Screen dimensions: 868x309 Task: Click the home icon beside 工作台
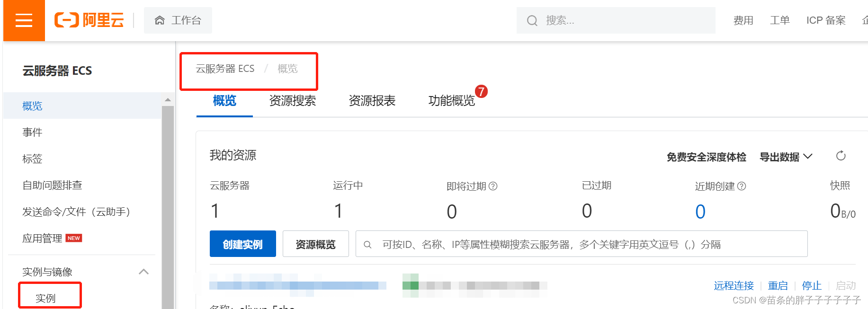click(160, 20)
